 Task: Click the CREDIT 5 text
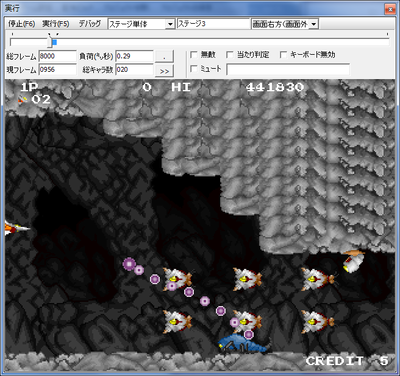[347, 361]
